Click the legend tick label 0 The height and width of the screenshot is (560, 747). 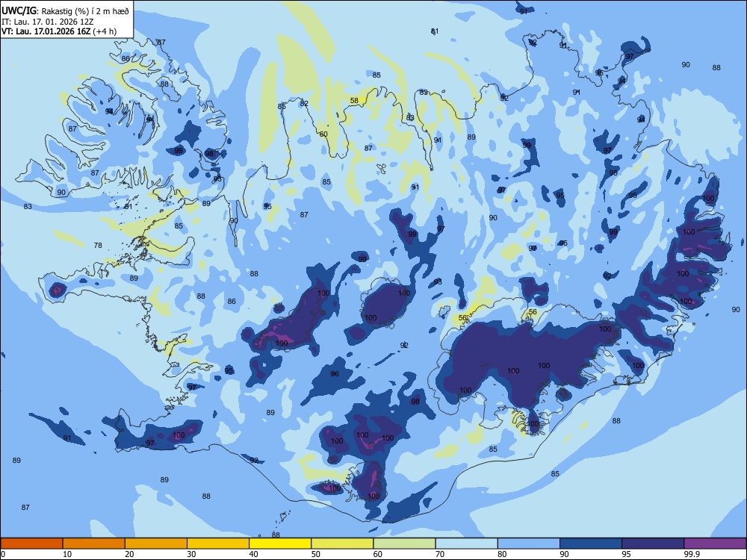tap(3, 554)
